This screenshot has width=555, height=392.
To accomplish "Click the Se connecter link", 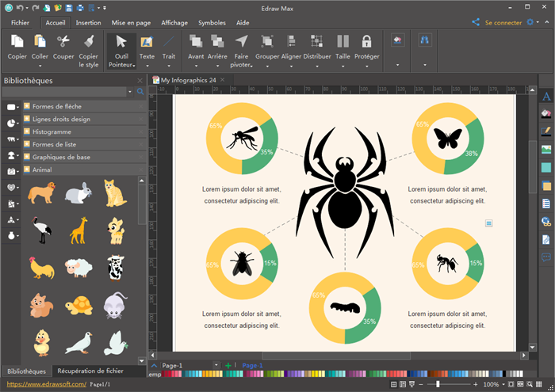I will [x=503, y=23].
